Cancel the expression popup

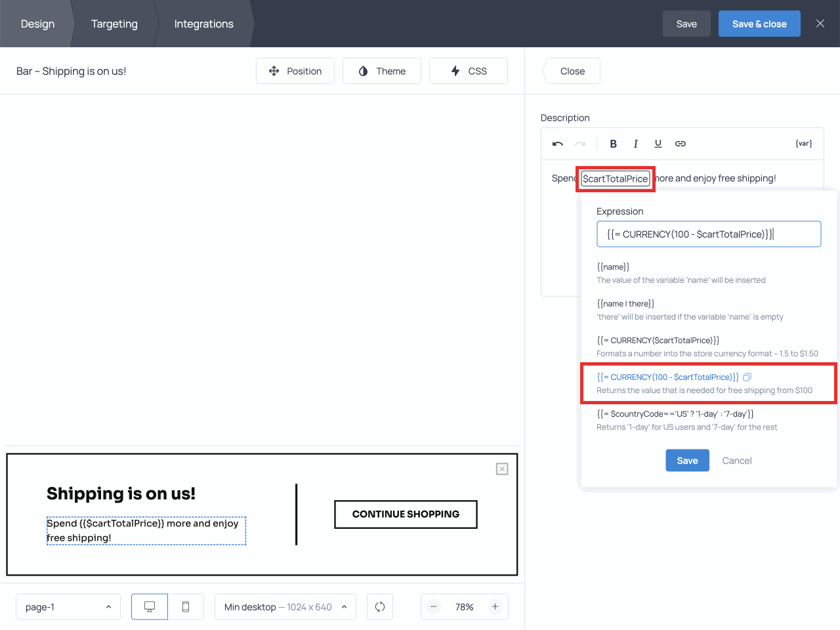tap(736, 461)
